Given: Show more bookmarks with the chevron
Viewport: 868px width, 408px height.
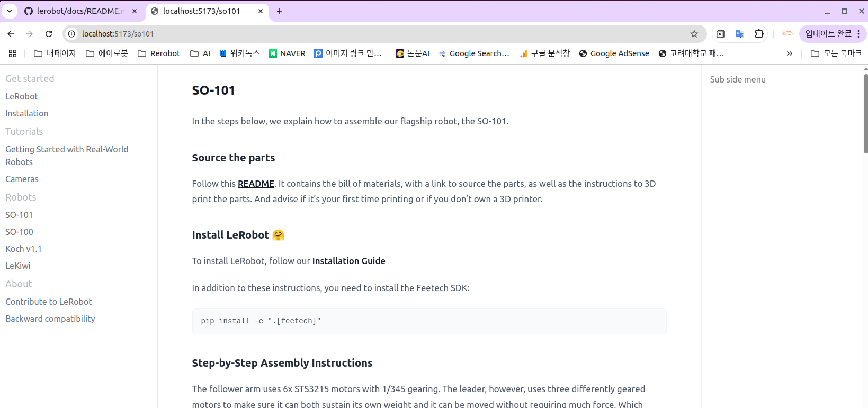Looking at the screenshot, I should (790, 53).
